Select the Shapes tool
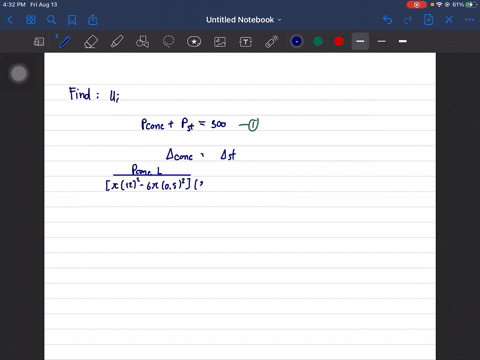The height and width of the screenshot is (360, 480). (x=143, y=42)
